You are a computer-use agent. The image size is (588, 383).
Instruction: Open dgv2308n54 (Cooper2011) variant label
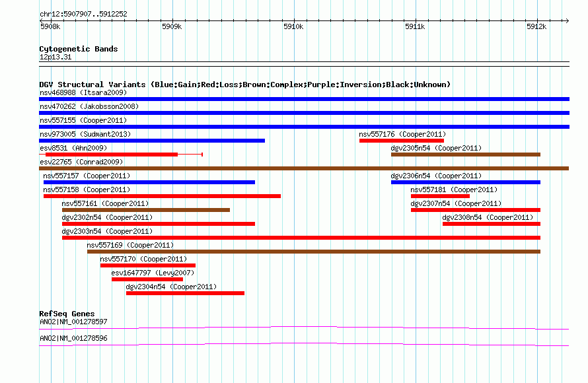(x=488, y=217)
